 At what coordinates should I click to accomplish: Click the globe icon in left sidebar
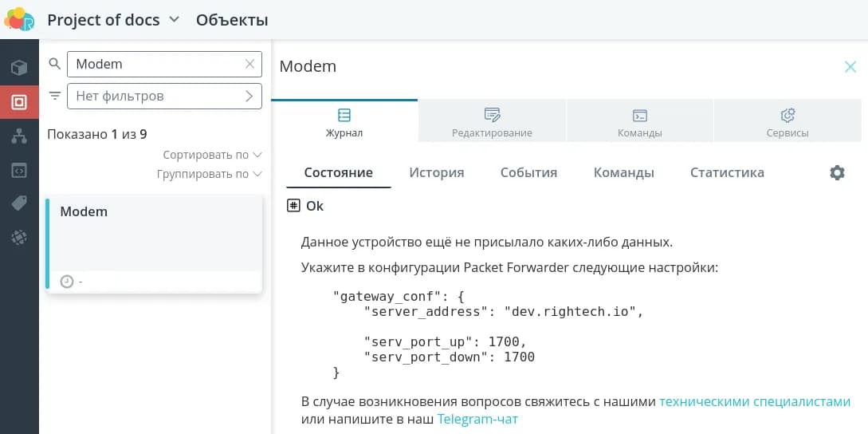pos(19,237)
